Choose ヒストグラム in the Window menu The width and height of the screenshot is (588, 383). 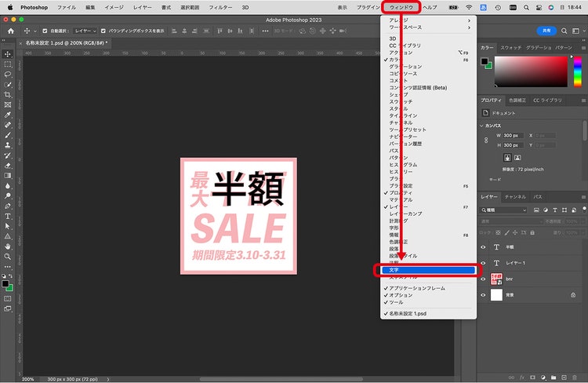428,165
